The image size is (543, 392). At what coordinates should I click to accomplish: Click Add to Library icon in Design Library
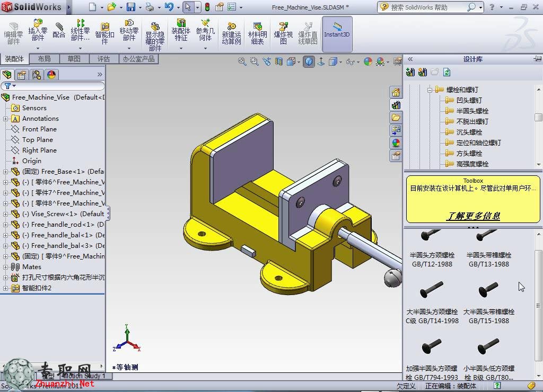[x=410, y=73]
